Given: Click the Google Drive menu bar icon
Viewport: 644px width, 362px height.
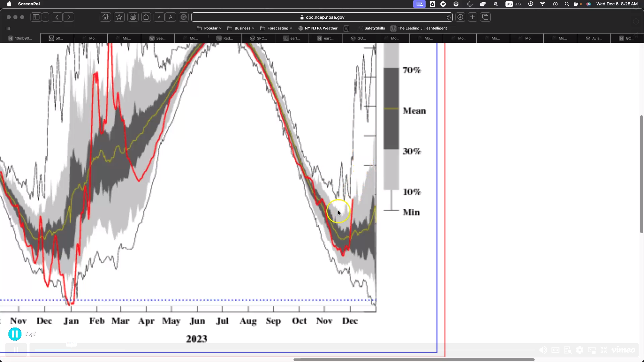Looking at the screenshot, I should [x=432, y=4].
